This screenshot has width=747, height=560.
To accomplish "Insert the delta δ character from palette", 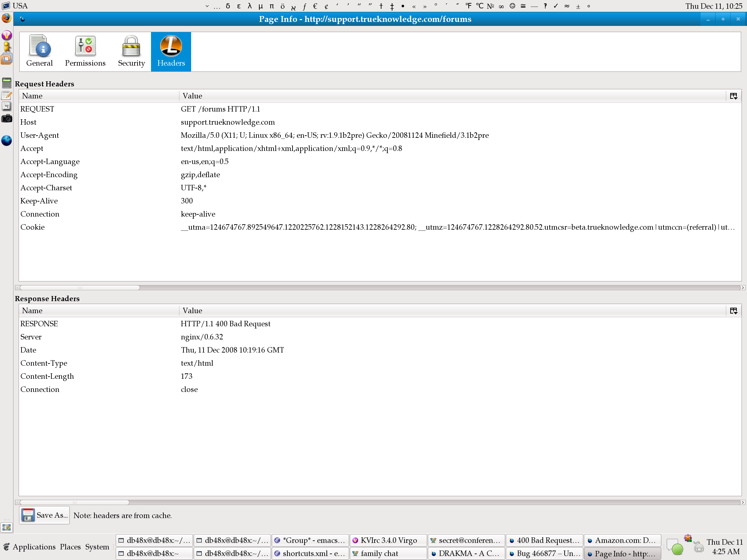I will (x=228, y=6).
